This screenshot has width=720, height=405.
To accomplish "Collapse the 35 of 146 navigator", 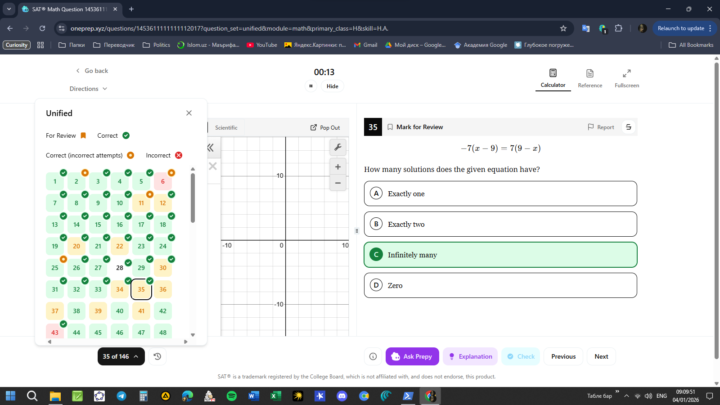I will pyautogui.click(x=121, y=356).
